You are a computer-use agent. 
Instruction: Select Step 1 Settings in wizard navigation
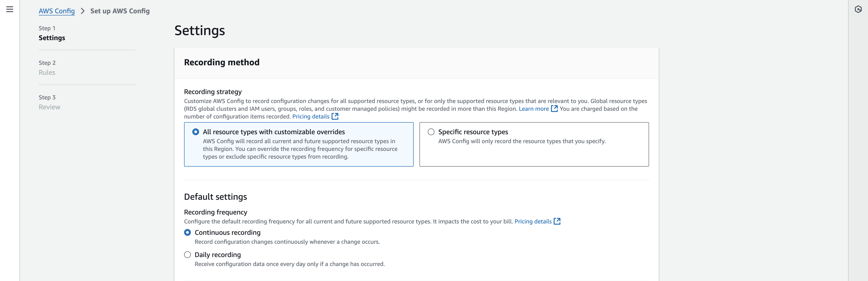(x=52, y=38)
